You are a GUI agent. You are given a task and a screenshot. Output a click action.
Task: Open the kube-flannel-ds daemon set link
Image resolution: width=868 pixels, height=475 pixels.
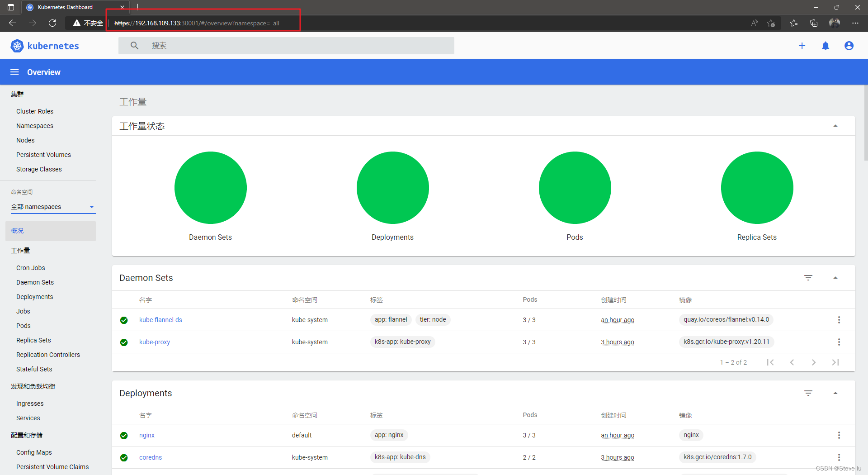point(160,320)
